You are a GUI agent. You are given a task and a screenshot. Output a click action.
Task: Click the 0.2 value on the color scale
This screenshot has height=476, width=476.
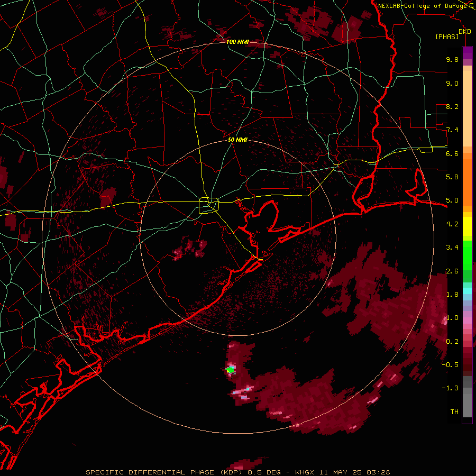point(452,342)
